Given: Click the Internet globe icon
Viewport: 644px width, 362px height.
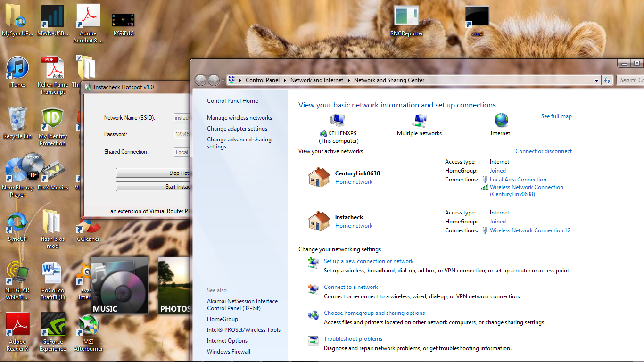Looking at the screenshot, I should tap(501, 120).
